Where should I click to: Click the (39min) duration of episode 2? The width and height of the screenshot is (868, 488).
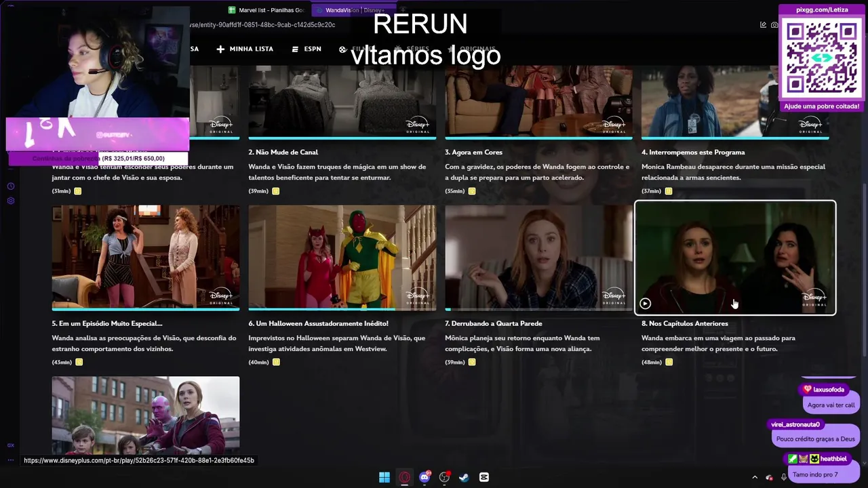[258, 191]
